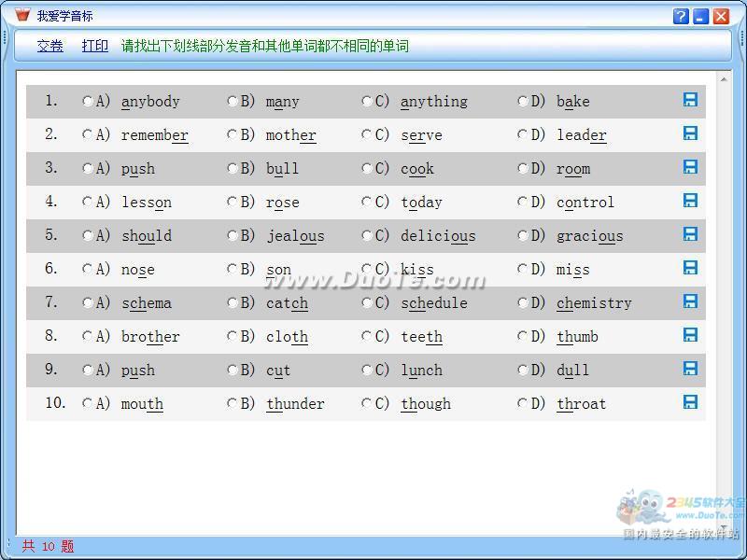Open the help question mark button
This screenshot has width=747, height=560.
[x=681, y=16]
